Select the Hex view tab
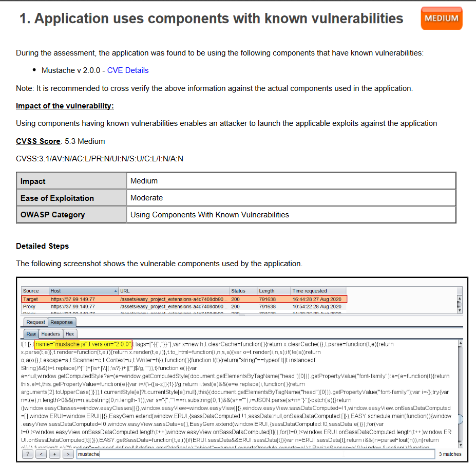The height and width of the screenshot is (464, 476). click(70, 334)
